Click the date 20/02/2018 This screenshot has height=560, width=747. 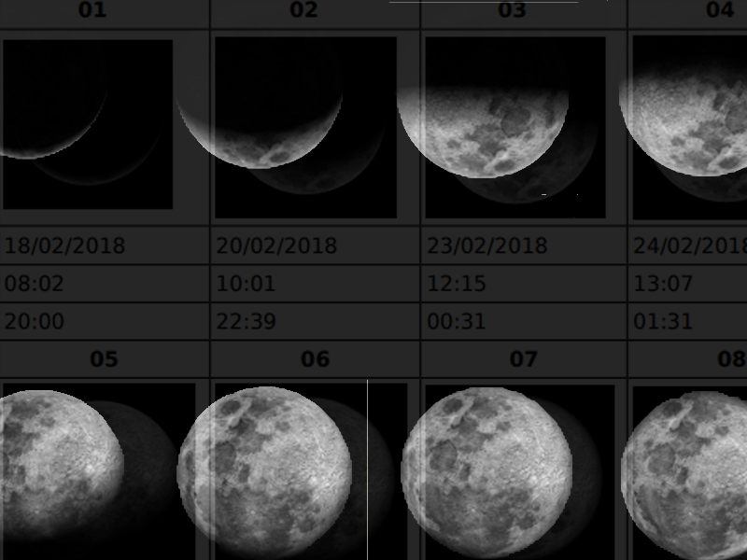[276, 246]
